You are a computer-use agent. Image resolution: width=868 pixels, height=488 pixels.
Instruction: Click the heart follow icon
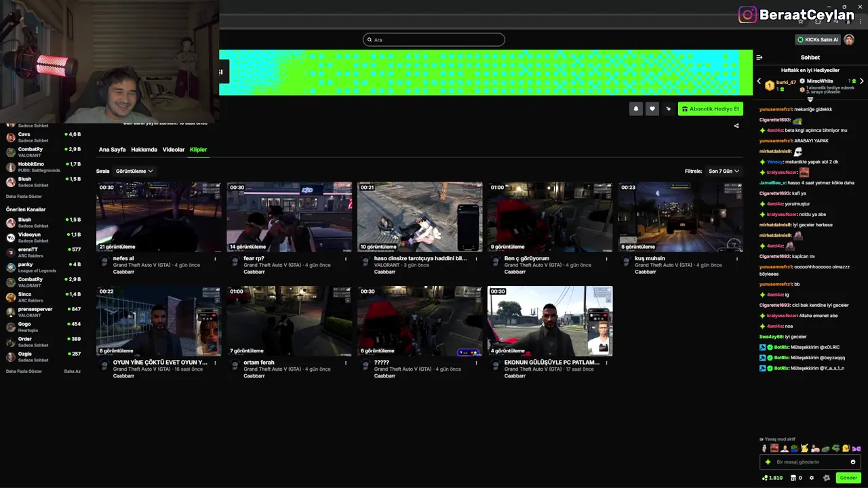(x=652, y=108)
